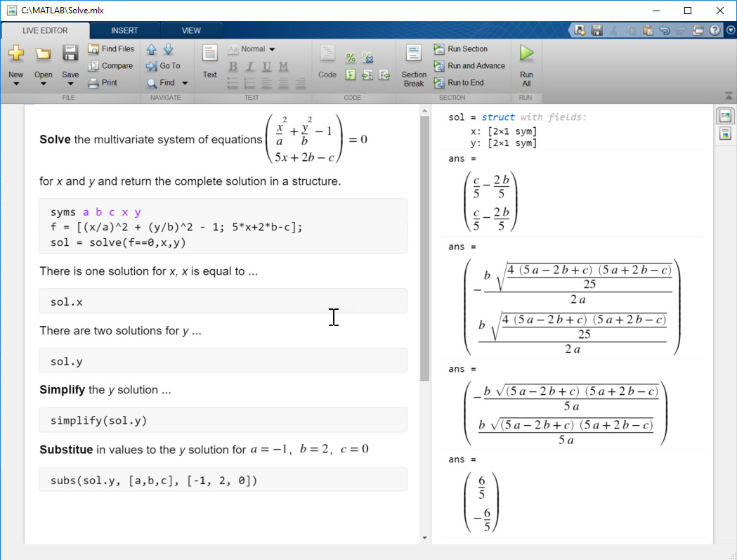Click the Run All green play icon
This screenshot has width=737, height=560.
(526, 53)
